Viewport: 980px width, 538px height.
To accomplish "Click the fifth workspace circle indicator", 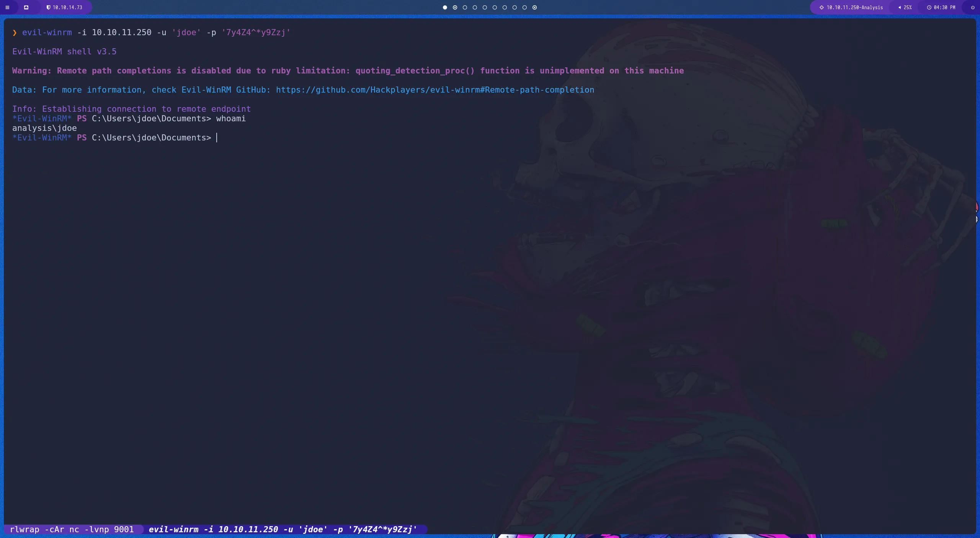I will (485, 7).
